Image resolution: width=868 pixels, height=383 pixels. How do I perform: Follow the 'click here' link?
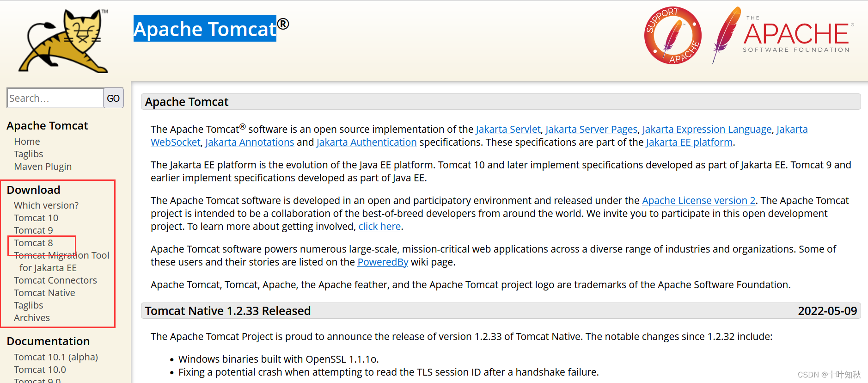click(x=379, y=227)
